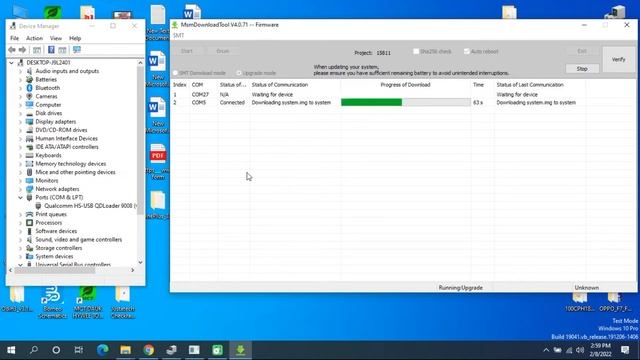This screenshot has width=640, height=360.
Task: Select the Disk drives category
Action: (49, 113)
